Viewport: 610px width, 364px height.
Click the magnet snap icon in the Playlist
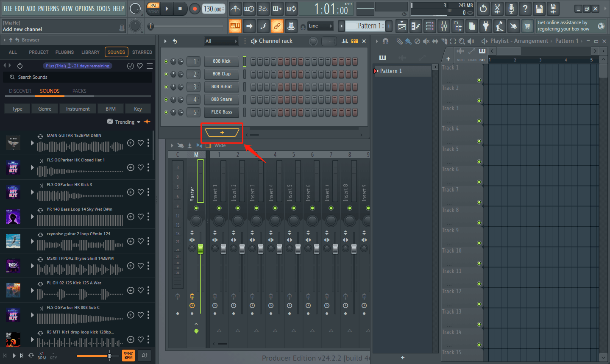[385, 41]
